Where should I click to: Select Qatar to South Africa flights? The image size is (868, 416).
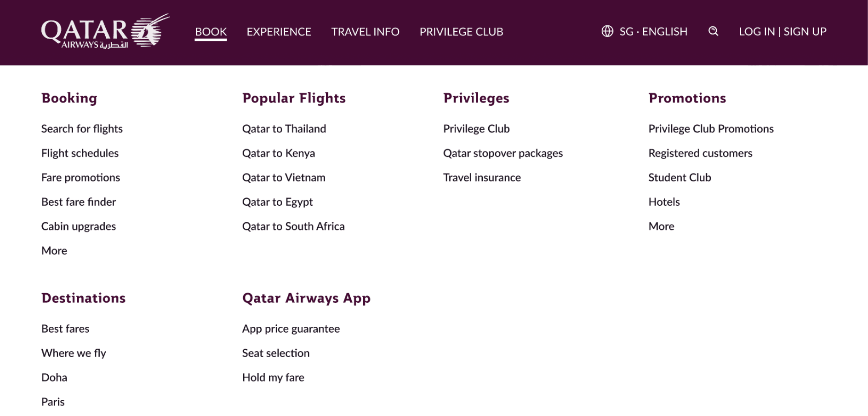click(x=293, y=226)
